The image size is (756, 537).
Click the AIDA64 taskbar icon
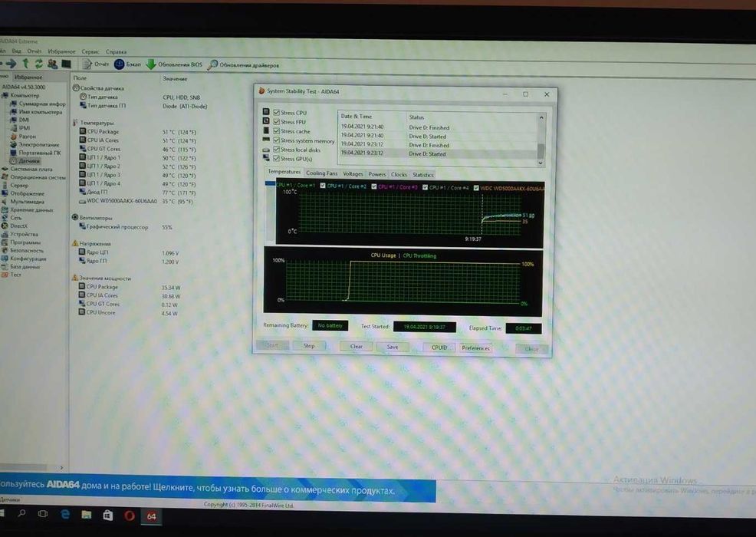click(151, 516)
